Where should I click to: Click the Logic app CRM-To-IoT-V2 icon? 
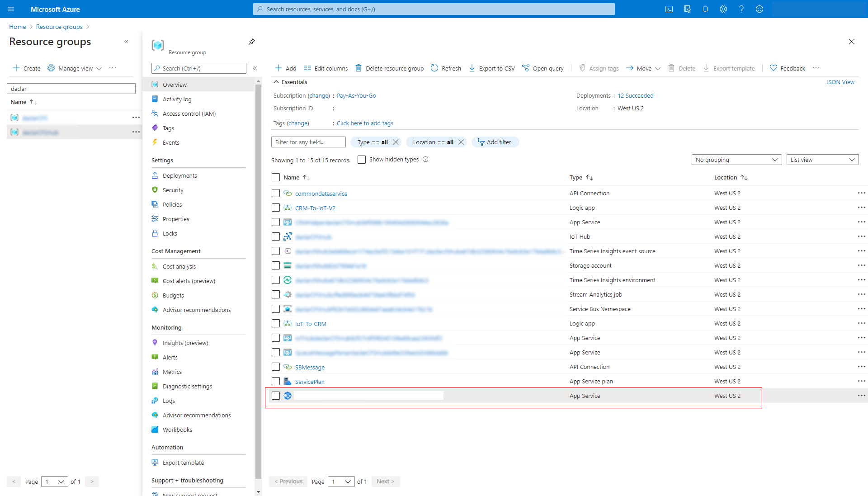tap(287, 208)
